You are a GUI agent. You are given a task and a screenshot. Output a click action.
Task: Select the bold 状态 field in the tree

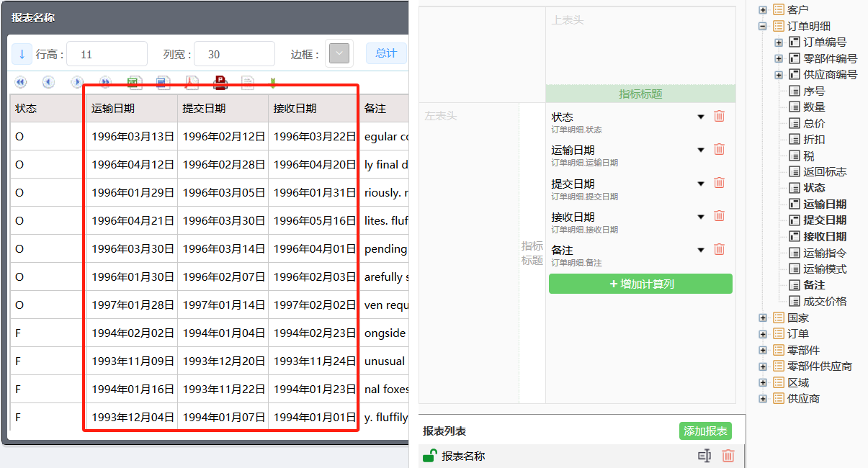pos(814,188)
